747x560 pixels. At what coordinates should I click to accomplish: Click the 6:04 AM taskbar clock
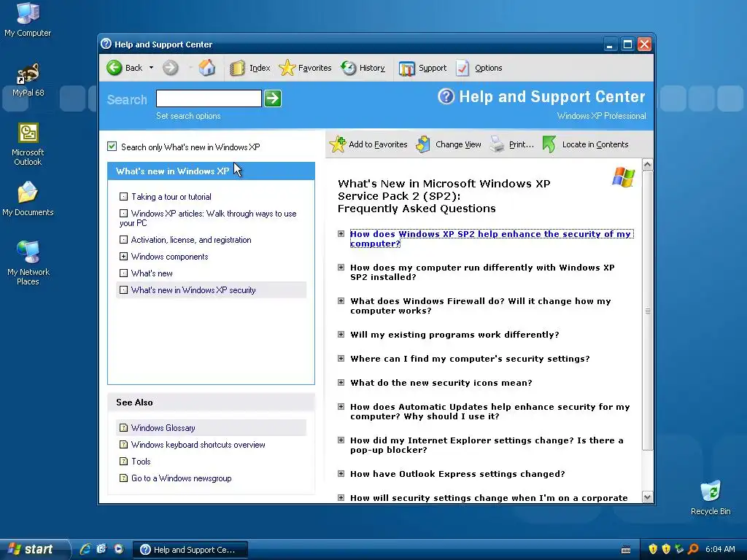(x=720, y=549)
